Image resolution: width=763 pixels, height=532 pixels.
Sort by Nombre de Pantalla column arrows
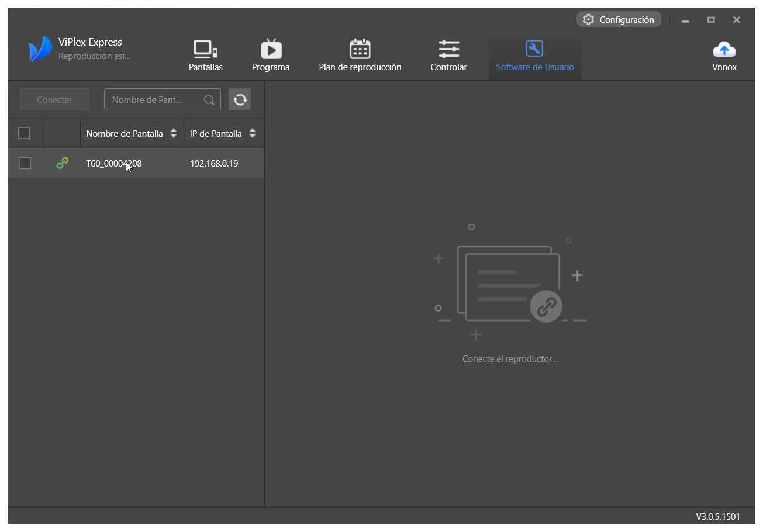(x=174, y=133)
